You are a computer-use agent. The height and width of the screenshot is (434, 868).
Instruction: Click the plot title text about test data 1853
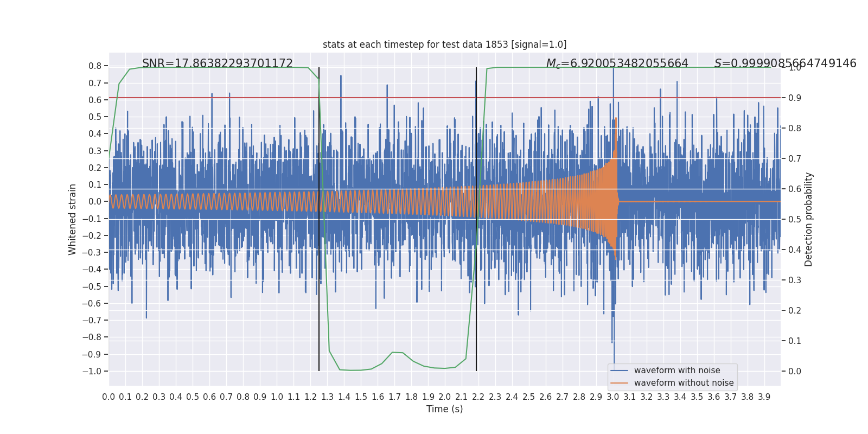[x=444, y=44]
